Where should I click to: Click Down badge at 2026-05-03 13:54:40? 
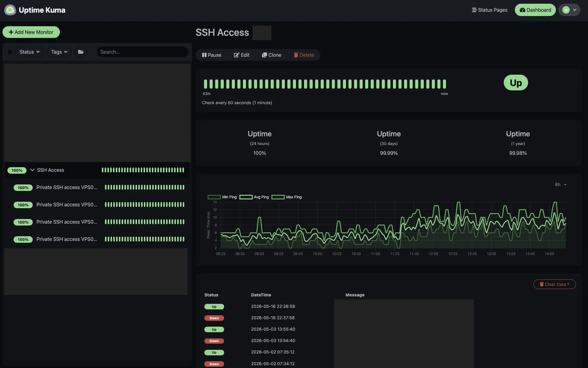pyautogui.click(x=214, y=341)
